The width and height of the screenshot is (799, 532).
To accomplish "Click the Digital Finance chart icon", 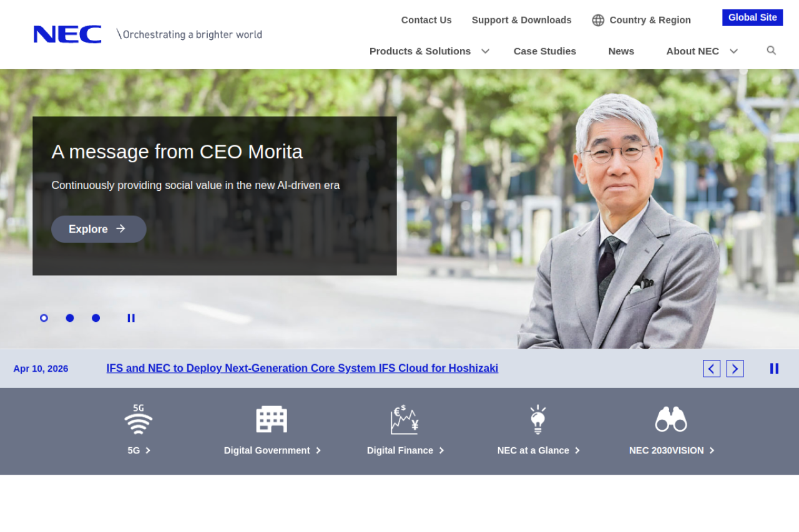I will [x=404, y=419].
